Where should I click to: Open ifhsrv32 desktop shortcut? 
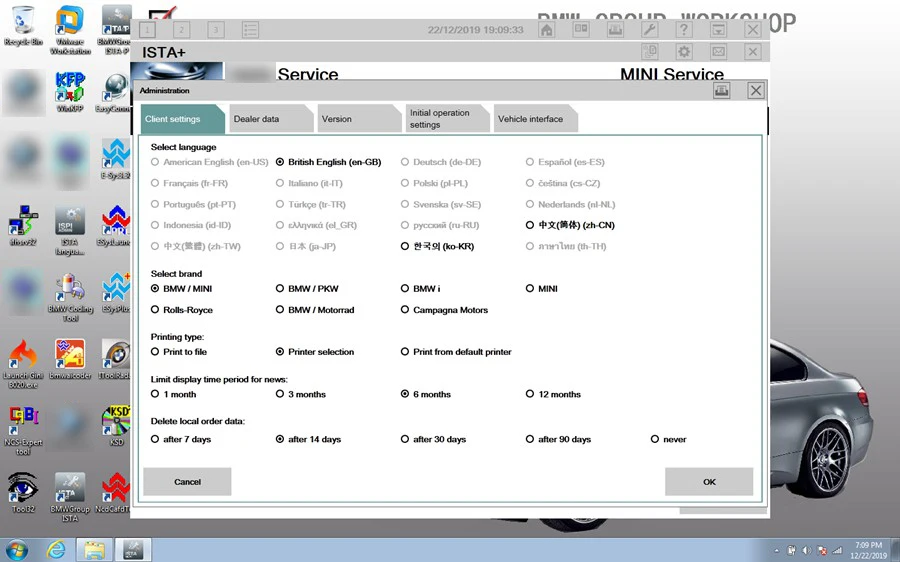click(24, 226)
